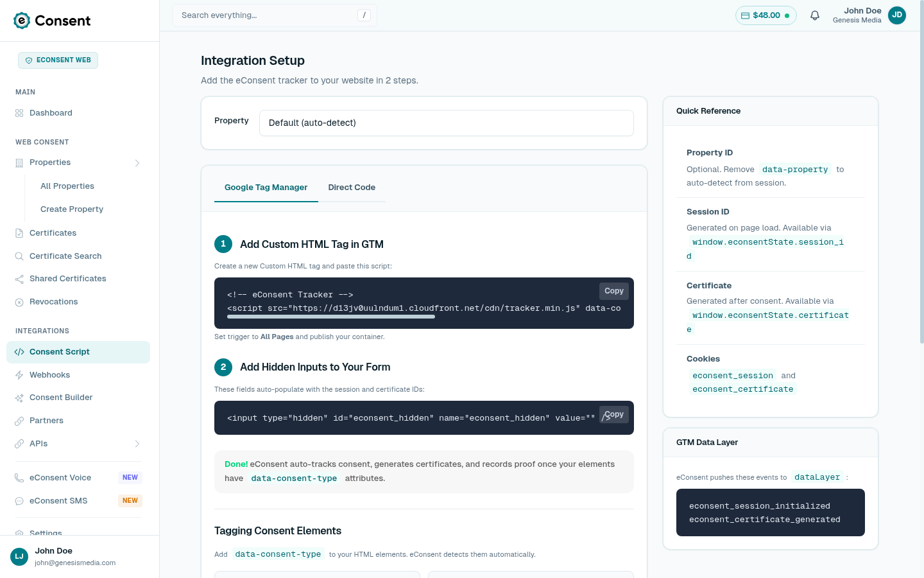Open Create Property submenu item
Screen dimensions: 924x578
72,209
